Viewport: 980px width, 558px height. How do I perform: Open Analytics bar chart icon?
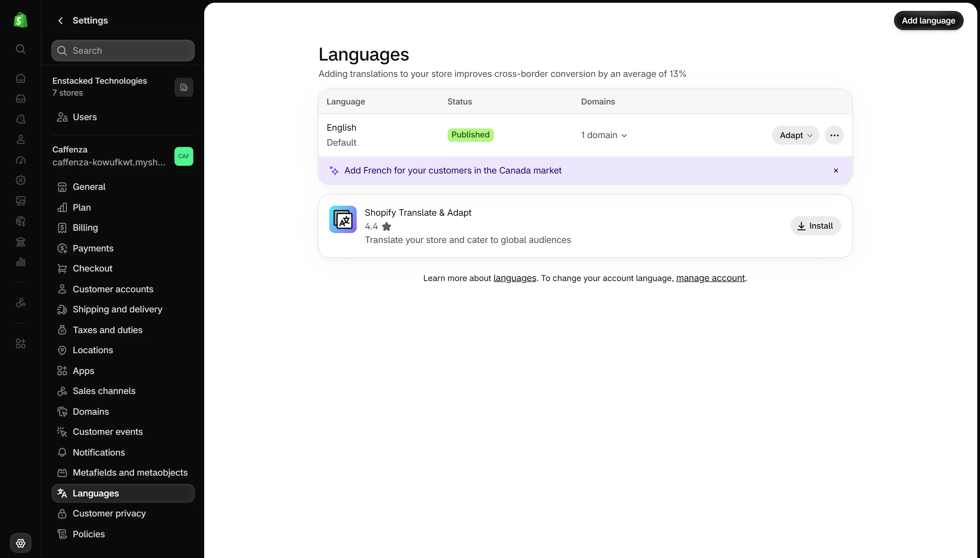[21, 262]
